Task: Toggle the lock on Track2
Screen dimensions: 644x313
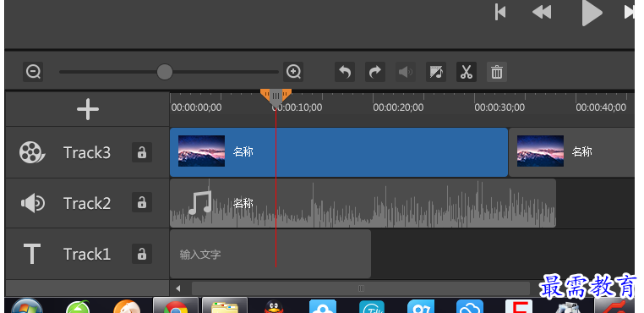Action: [x=142, y=202]
